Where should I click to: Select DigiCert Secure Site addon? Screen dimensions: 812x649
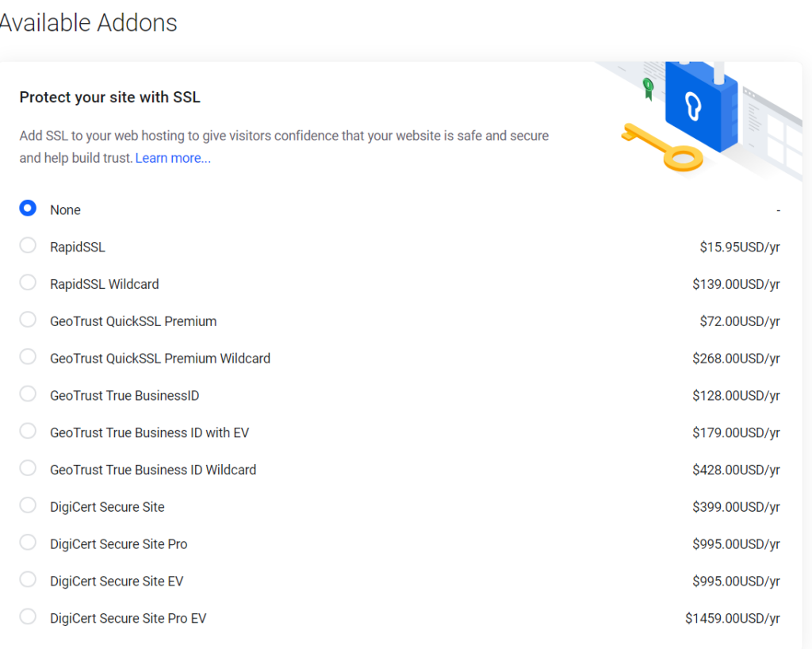click(x=28, y=505)
